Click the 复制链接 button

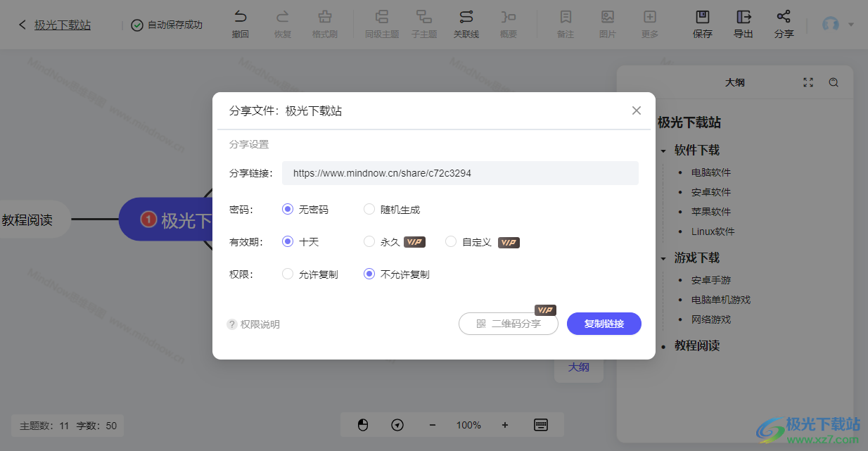pos(604,324)
